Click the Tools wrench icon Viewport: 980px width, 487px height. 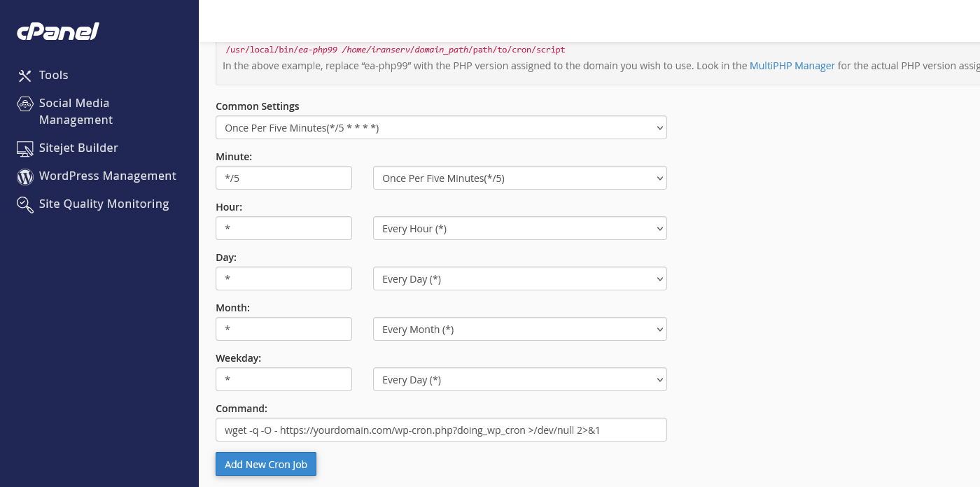[x=25, y=76]
